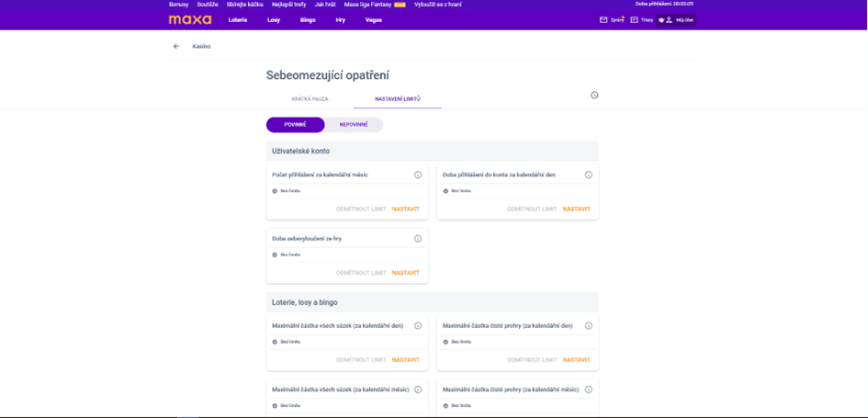Open the Tikety icon in header
The height and width of the screenshot is (418, 868).
pos(635,20)
